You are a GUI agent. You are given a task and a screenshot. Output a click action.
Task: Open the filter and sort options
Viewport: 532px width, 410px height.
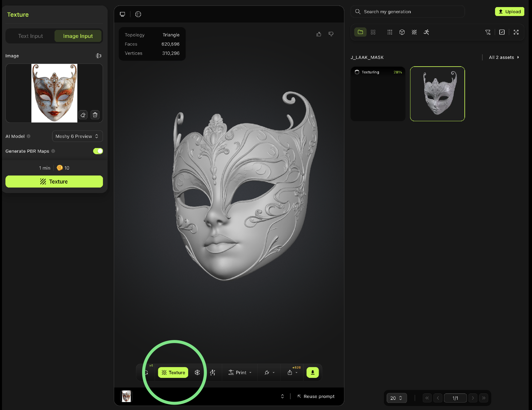(x=488, y=32)
